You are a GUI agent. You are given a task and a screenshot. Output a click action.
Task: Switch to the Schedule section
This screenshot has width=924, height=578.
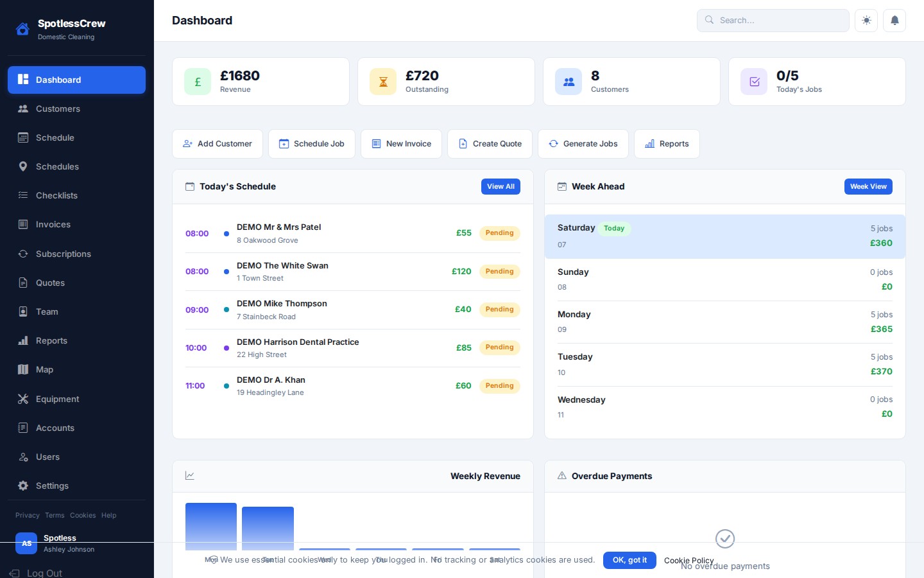coord(55,137)
